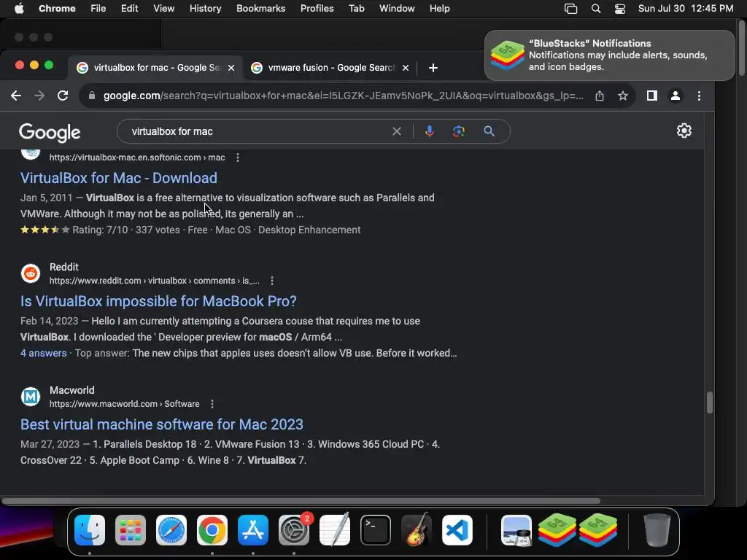Click the Macworld site name
Viewport: 747px width, 560px height.
(x=72, y=391)
